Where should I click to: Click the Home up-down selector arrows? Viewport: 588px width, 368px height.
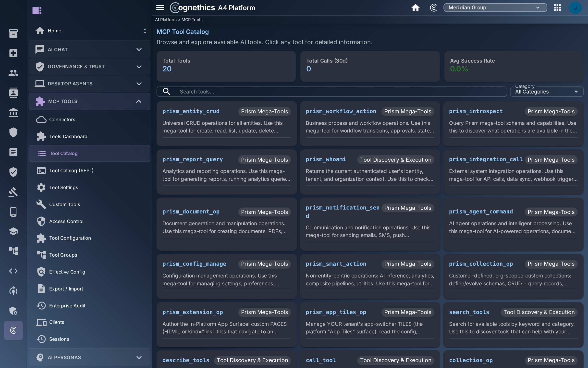[145, 31]
